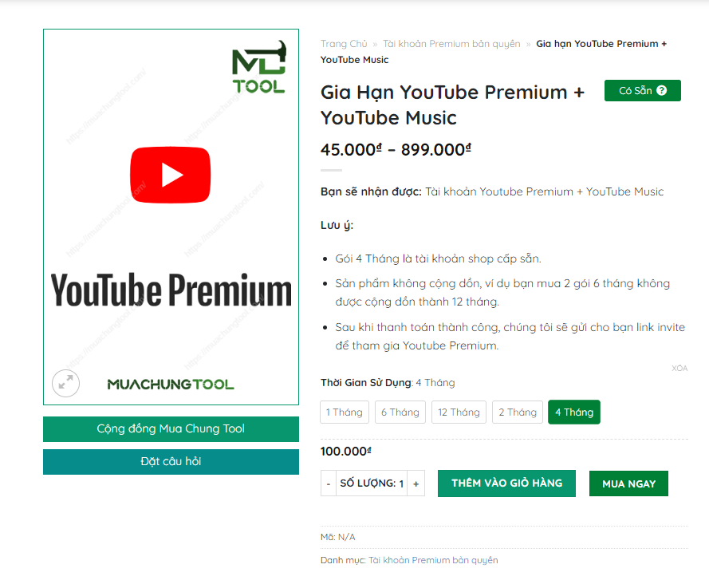The height and width of the screenshot is (588, 709).
Task: Go to Trang Chủ breadcrumb
Action: (344, 44)
